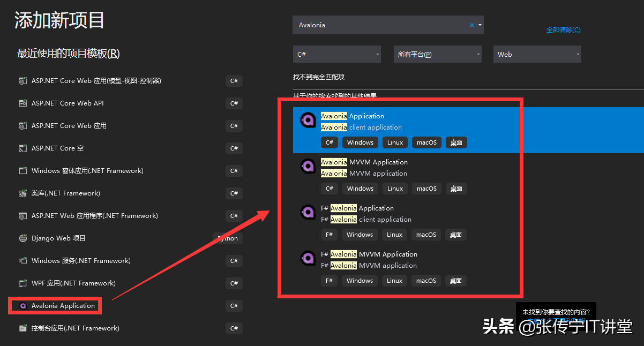
Task: Open the search box history dropdown arrow
Action: click(480, 25)
